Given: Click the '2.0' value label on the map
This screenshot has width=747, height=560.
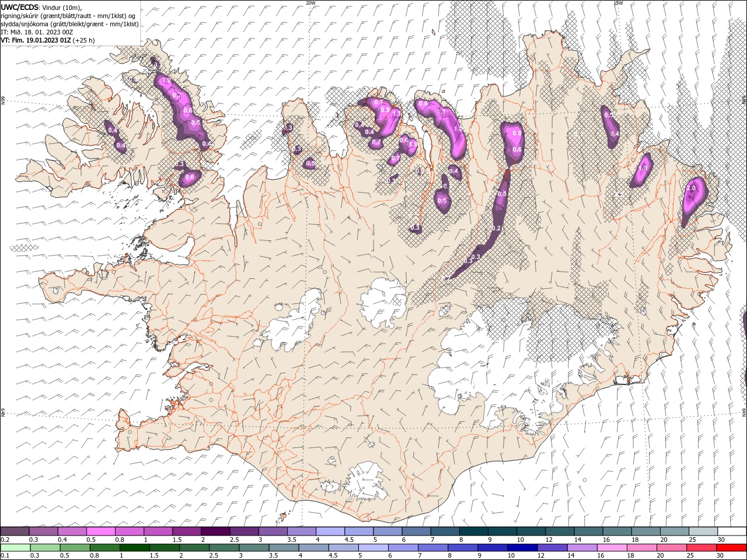Looking at the screenshot, I should coord(692,188).
